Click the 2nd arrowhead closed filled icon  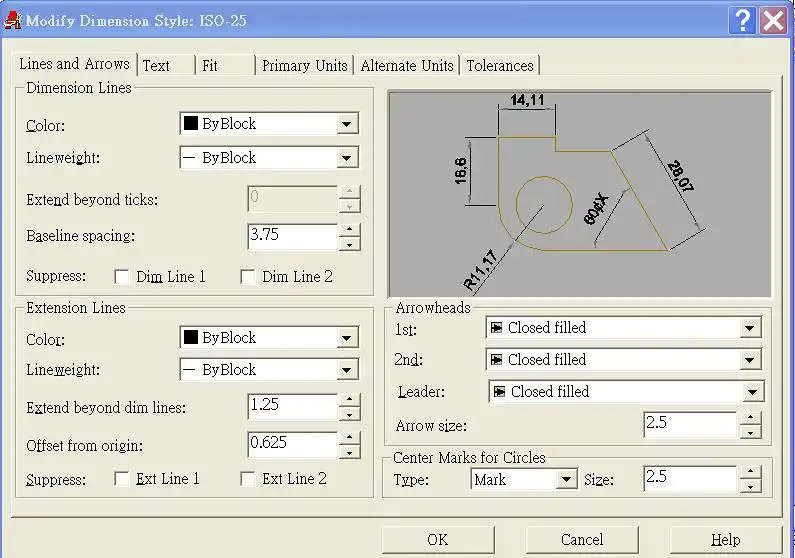coord(497,360)
